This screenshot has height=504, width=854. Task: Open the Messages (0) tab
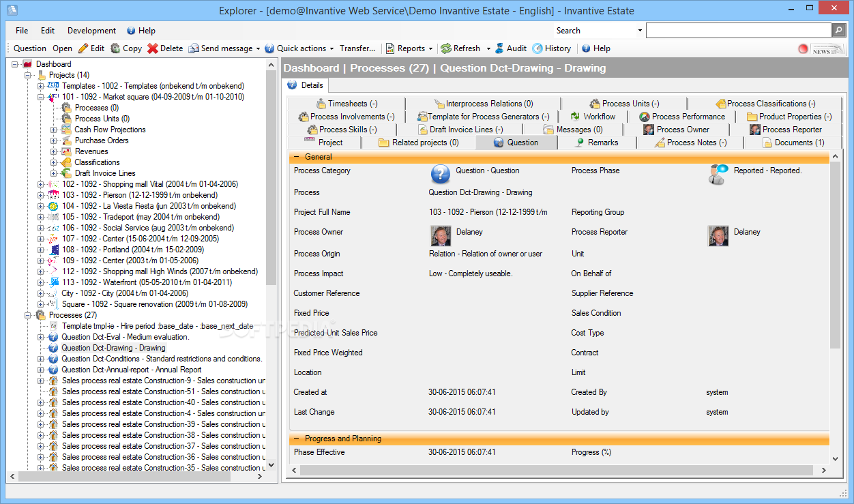[572, 130]
